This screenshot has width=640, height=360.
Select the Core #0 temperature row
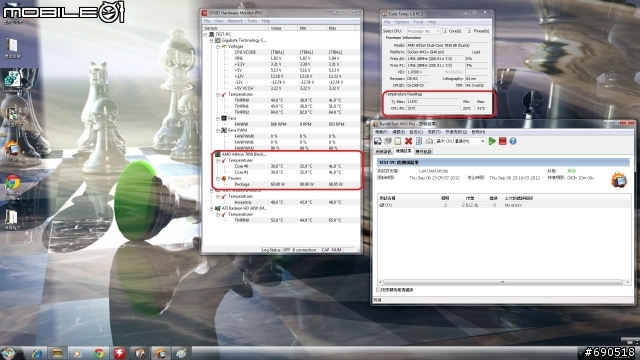click(282, 166)
